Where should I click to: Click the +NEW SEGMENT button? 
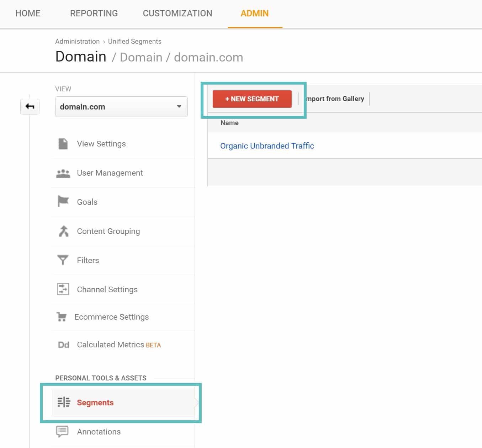(x=252, y=99)
